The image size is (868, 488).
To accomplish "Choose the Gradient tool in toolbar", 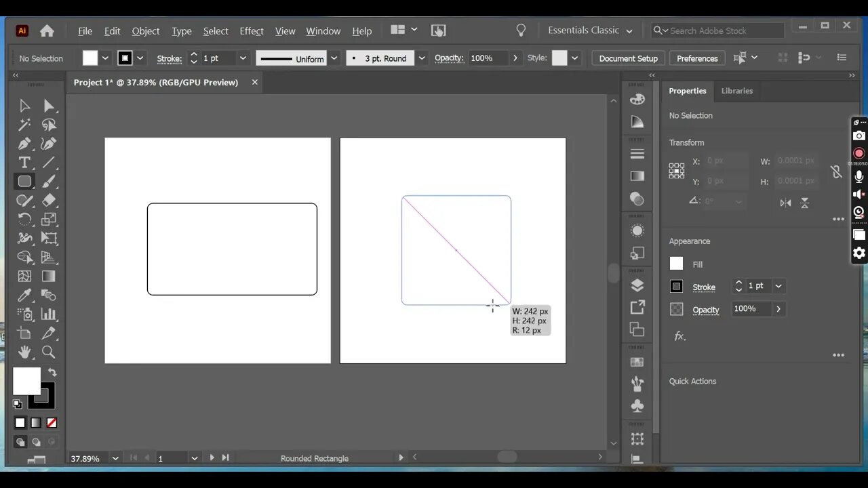I will (49, 277).
